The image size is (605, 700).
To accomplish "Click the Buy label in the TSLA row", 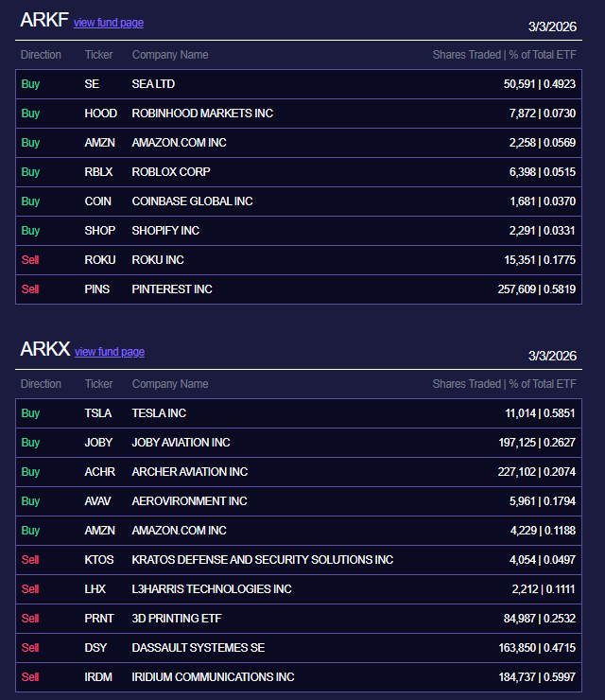I will point(30,413).
